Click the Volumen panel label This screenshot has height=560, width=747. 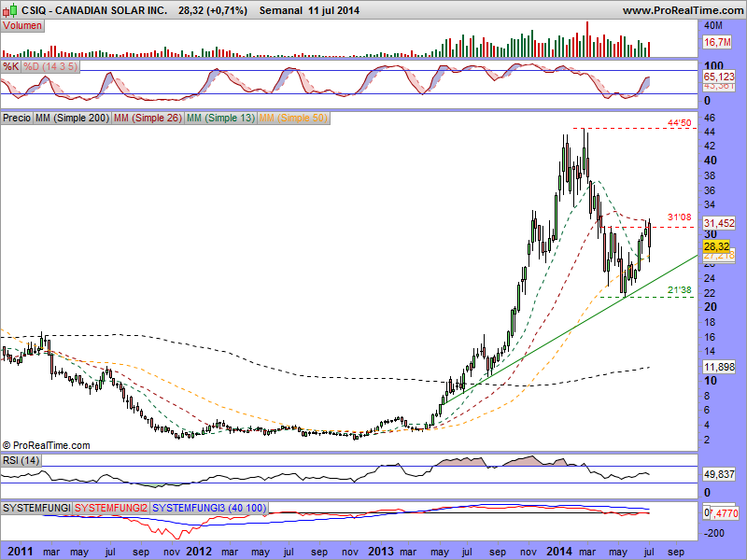22,26
